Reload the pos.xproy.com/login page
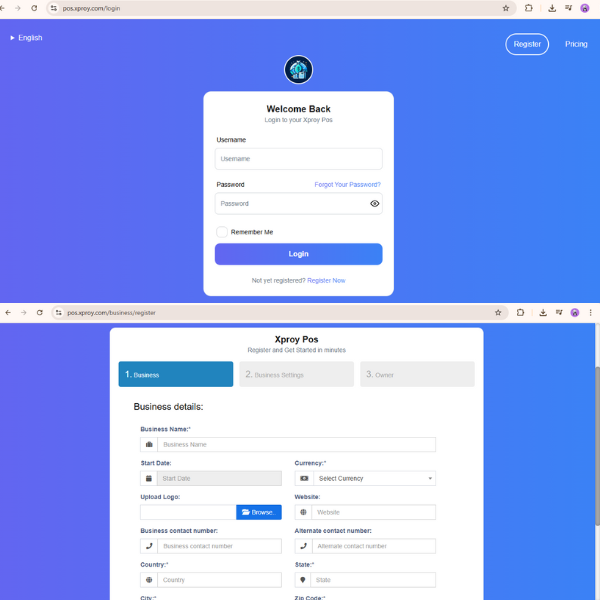This screenshot has height=600, width=600. [34, 8]
